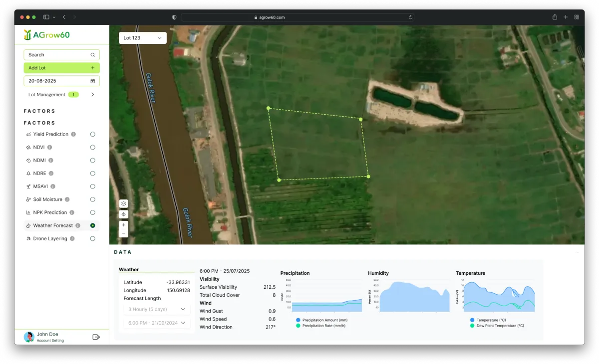Image resolution: width=599 pixels, height=364 pixels.
Task: Click the plus icon on Add Lot
Action: [92, 68]
